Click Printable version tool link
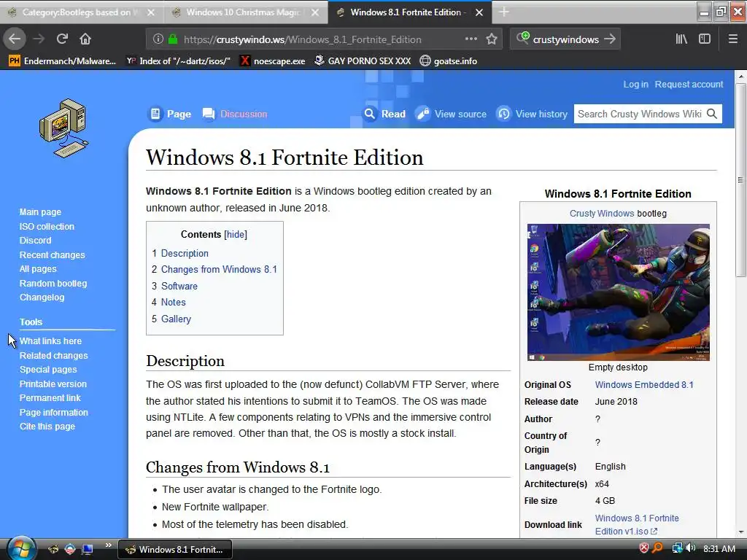 (53, 384)
